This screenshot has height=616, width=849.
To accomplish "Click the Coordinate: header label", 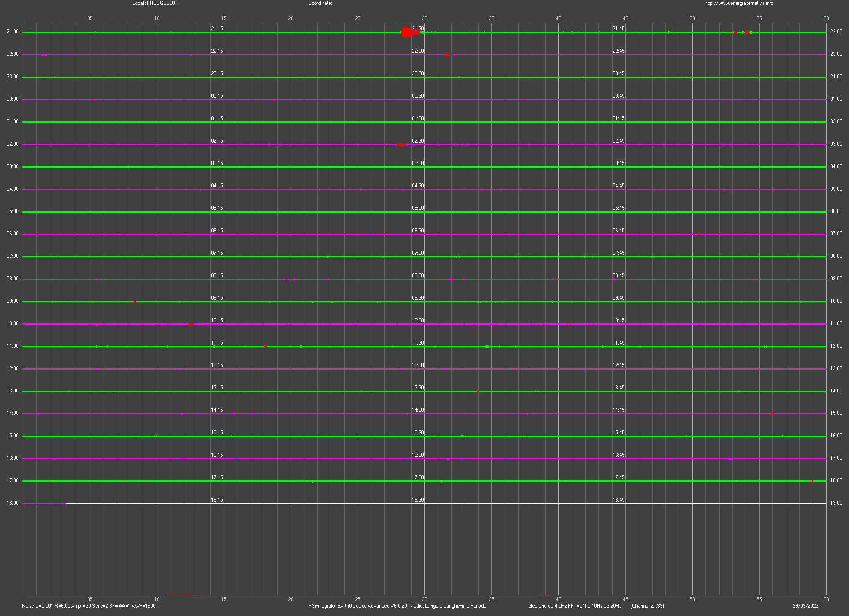I will (320, 3).
